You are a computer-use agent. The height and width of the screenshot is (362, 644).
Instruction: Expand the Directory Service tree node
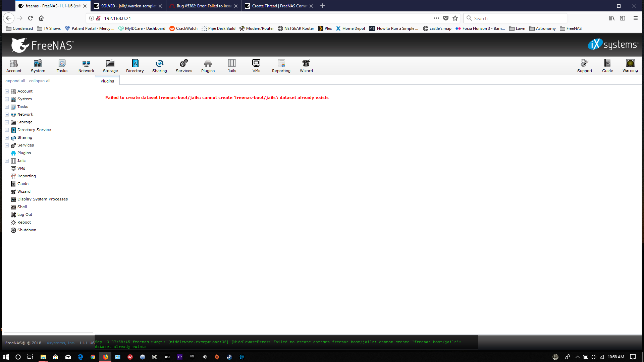[x=7, y=130]
